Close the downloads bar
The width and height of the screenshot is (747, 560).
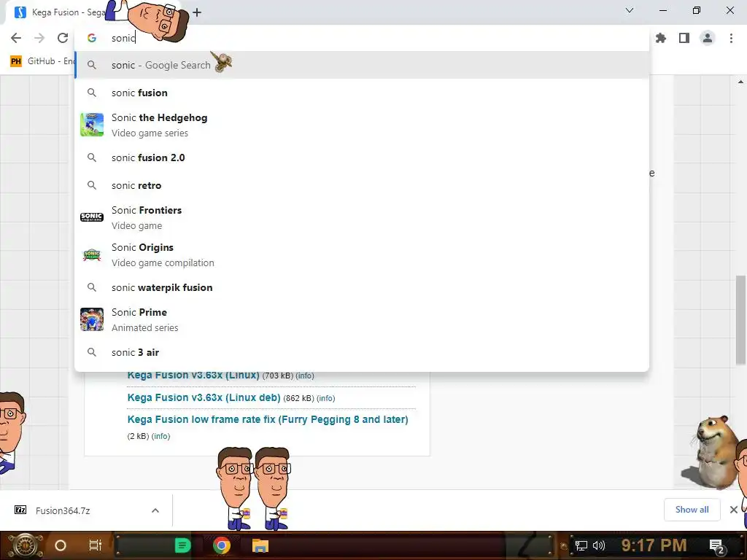(x=734, y=510)
